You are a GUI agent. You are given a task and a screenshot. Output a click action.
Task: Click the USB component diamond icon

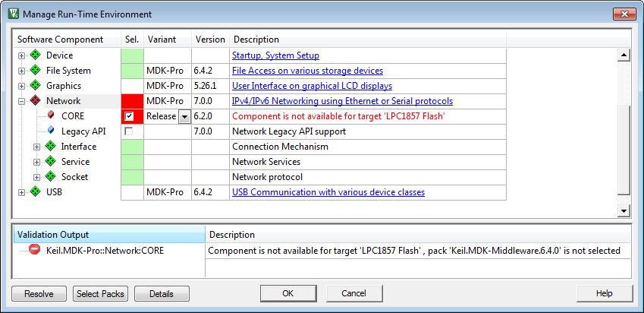pyautogui.click(x=36, y=191)
